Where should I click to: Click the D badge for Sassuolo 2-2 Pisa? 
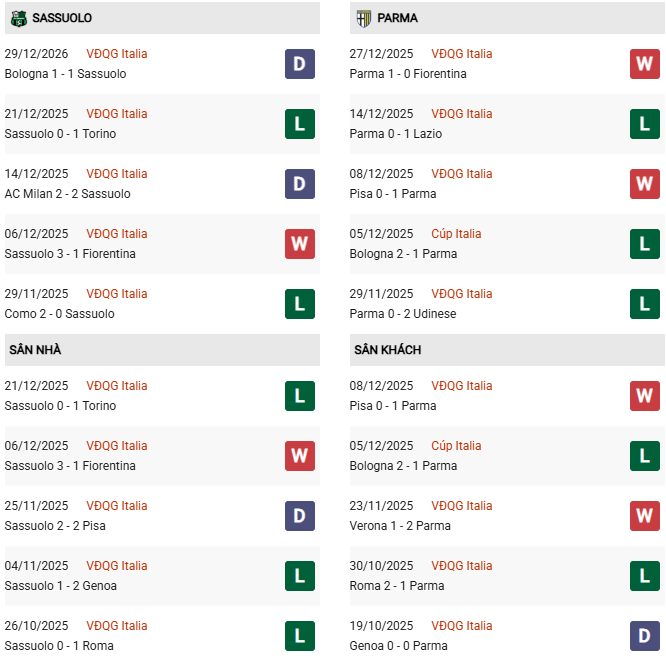coord(300,516)
